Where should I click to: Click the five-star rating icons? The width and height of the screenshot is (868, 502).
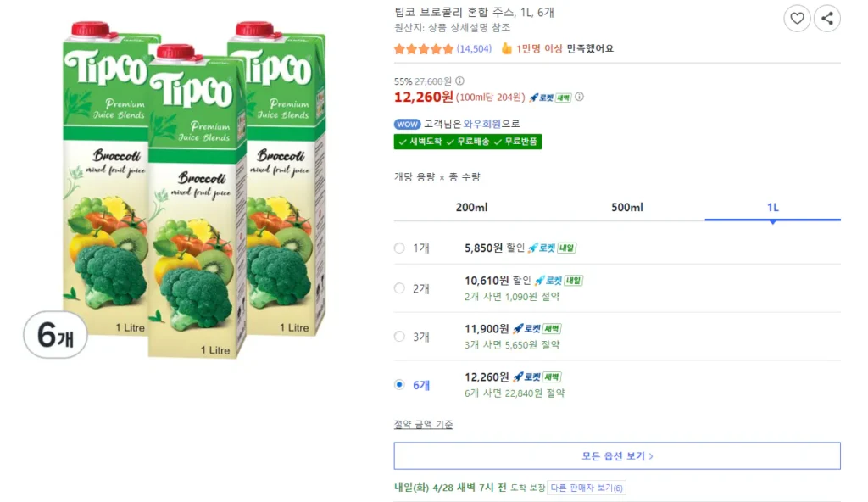[424, 49]
